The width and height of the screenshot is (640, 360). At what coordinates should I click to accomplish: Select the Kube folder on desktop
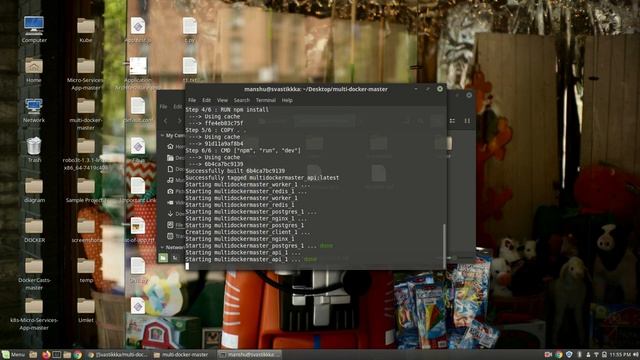(x=86, y=30)
